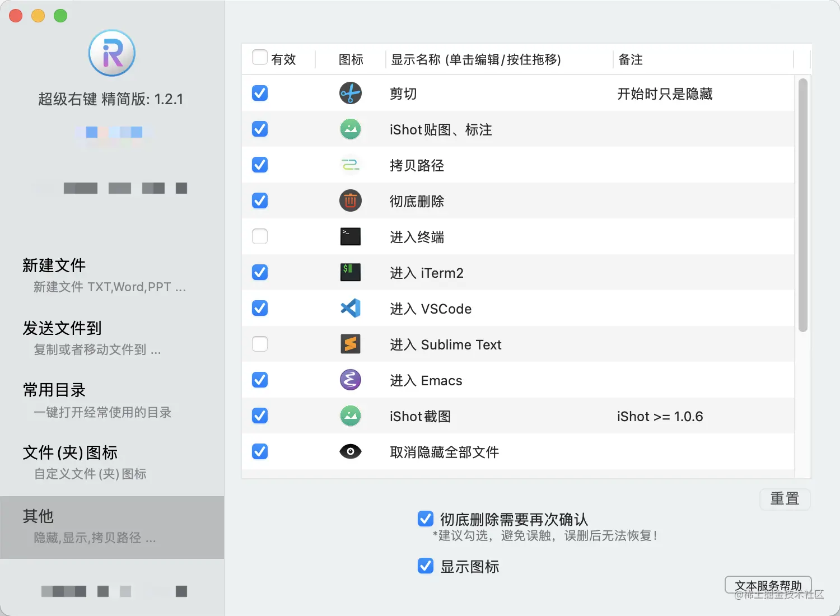Edit the 彻底删除 display name in list

click(417, 201)
